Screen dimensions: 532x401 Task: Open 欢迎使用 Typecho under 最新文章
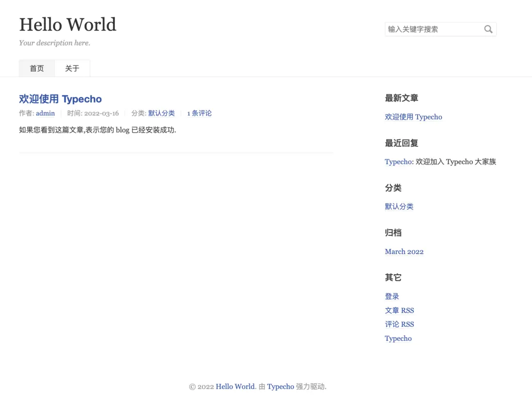click(413, 117)
